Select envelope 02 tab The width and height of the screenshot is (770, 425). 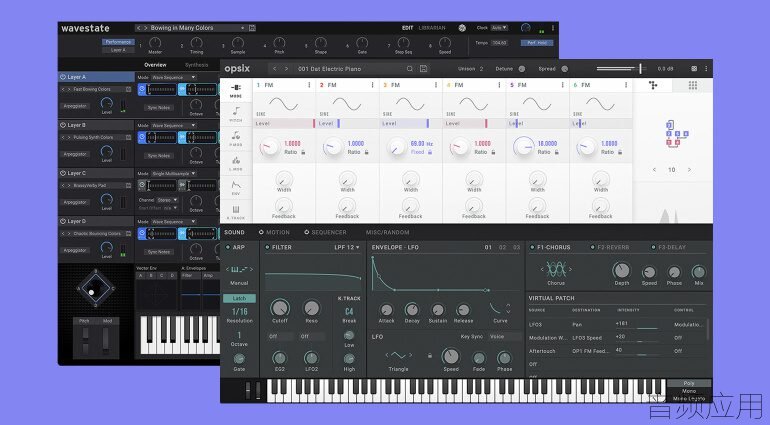[502, 247]
